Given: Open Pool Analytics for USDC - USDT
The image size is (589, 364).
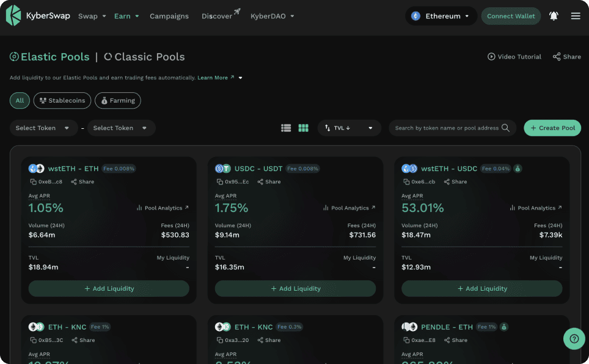Looking at the screenshot, I should coord(349,208).
